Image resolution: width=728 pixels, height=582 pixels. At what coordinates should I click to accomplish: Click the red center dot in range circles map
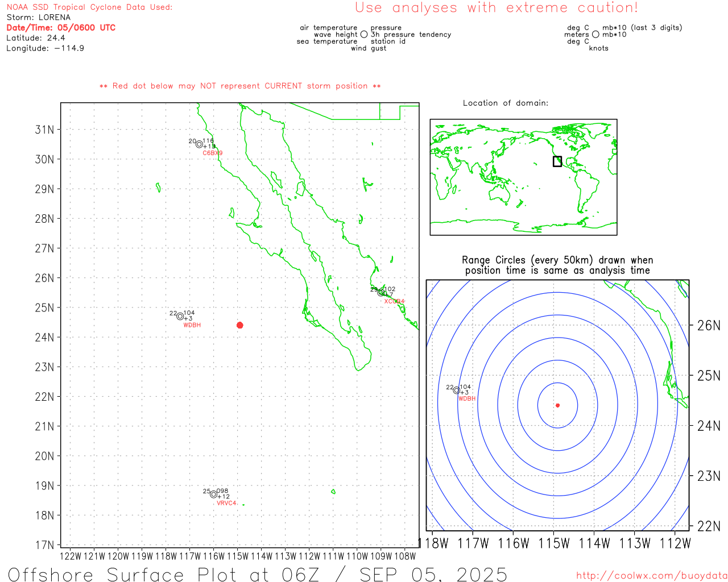tap(557, 405)
